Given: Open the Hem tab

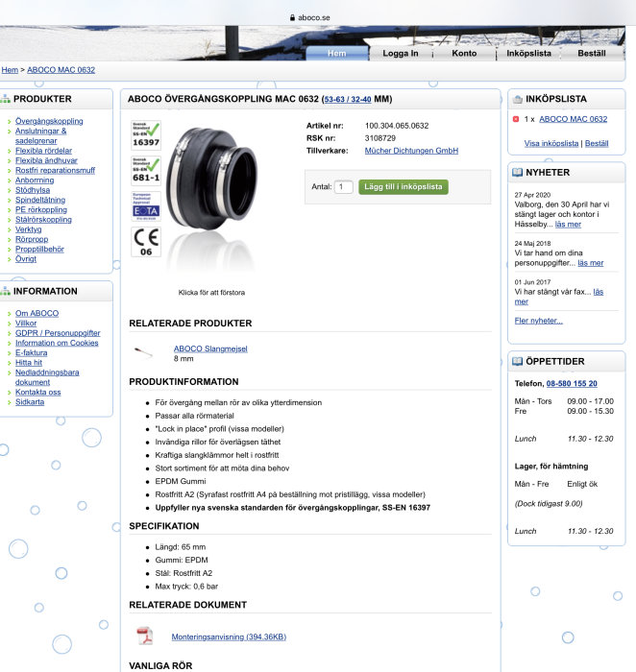Looking at the screenshot, I should [x=337, y=53].
